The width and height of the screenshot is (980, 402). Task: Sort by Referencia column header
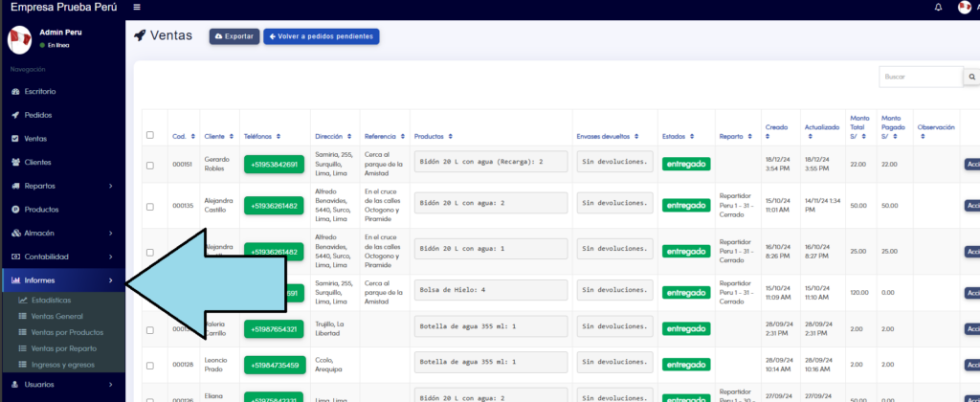click(384, 136)
